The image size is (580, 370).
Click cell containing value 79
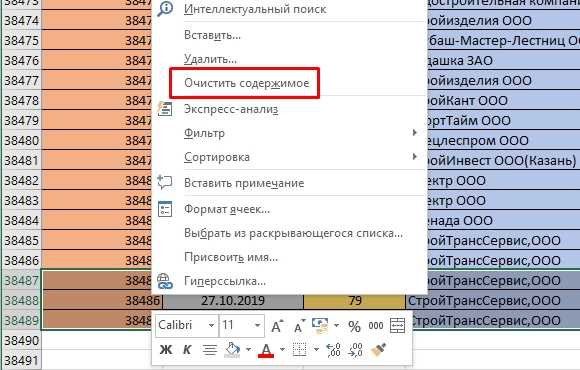click(x=354, y=300)
